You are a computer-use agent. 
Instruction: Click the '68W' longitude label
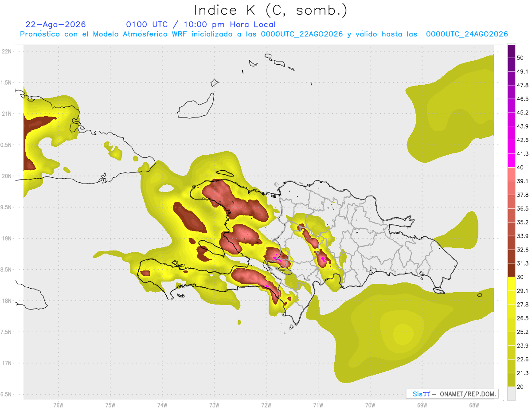tap(473, 405)
